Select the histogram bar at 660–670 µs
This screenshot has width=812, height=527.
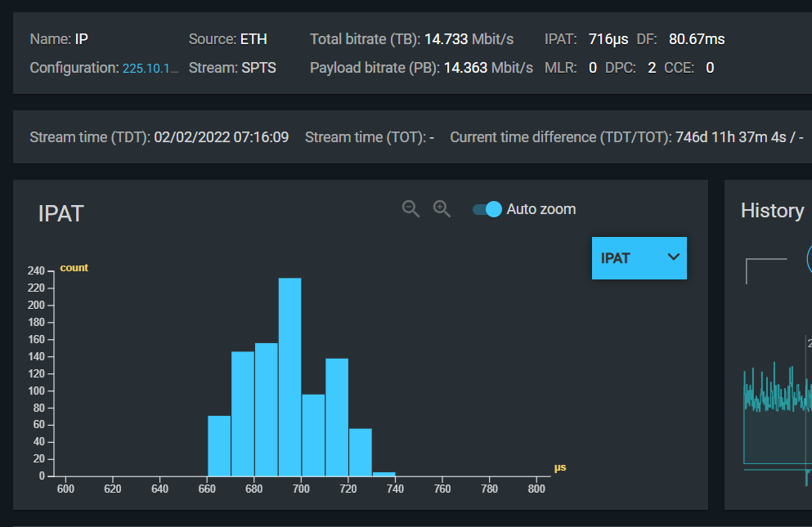(219, 445)
